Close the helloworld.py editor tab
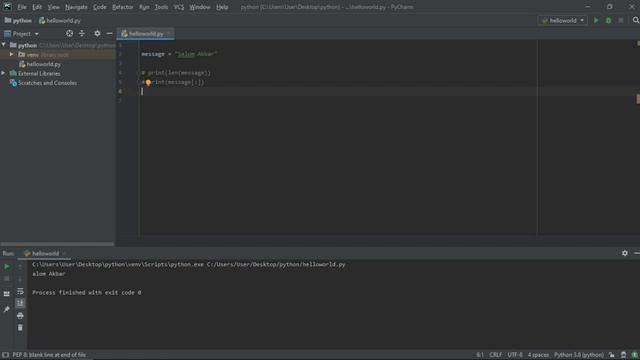Screen dimensions: 640x360 click(169, 34)
